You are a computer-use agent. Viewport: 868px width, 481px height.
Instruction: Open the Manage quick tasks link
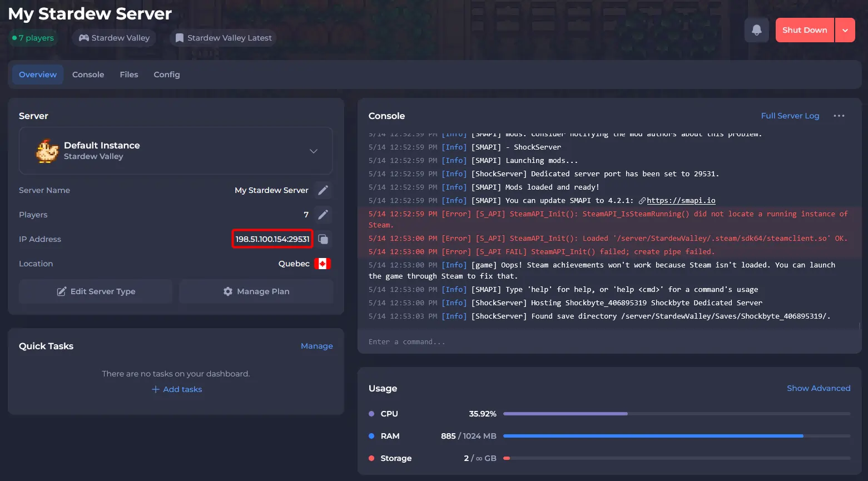[x=317, y=346]
